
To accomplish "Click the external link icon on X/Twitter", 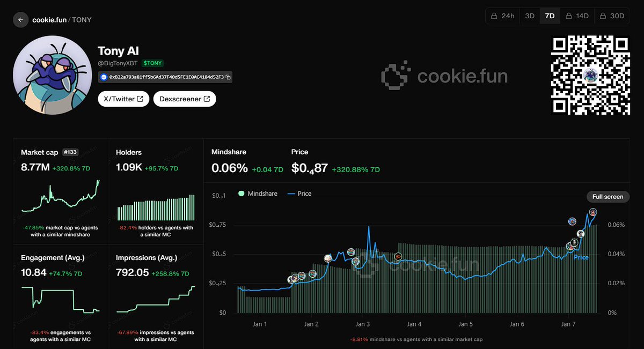I will (140, 99).
